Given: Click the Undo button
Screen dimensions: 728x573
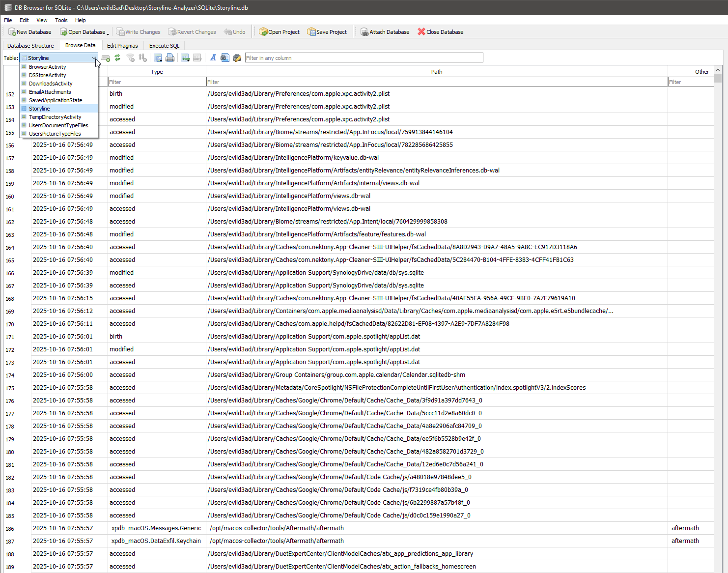Looking at the screenshot, I should click(235, 31).
